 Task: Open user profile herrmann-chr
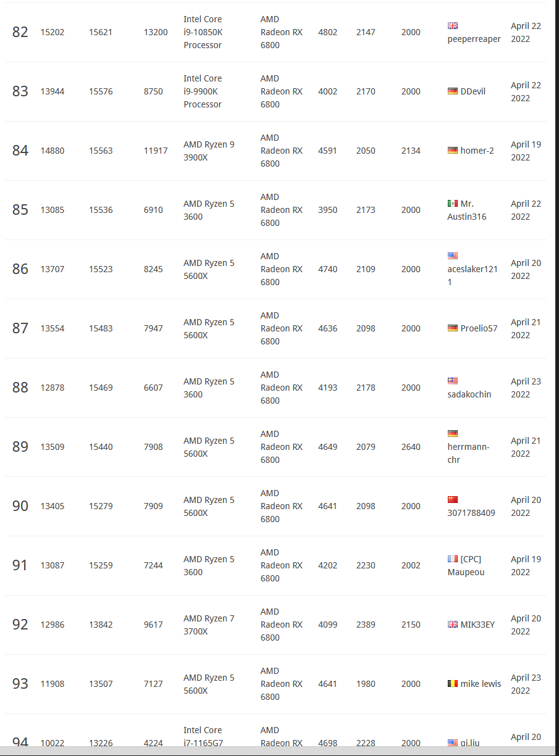tap(468, 453)
